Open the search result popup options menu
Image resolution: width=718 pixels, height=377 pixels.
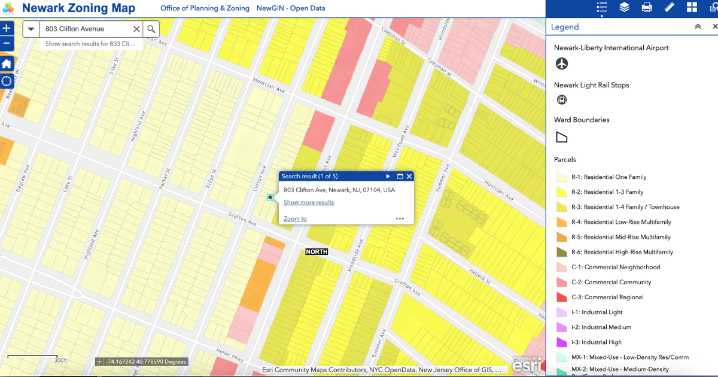[400, 219]
